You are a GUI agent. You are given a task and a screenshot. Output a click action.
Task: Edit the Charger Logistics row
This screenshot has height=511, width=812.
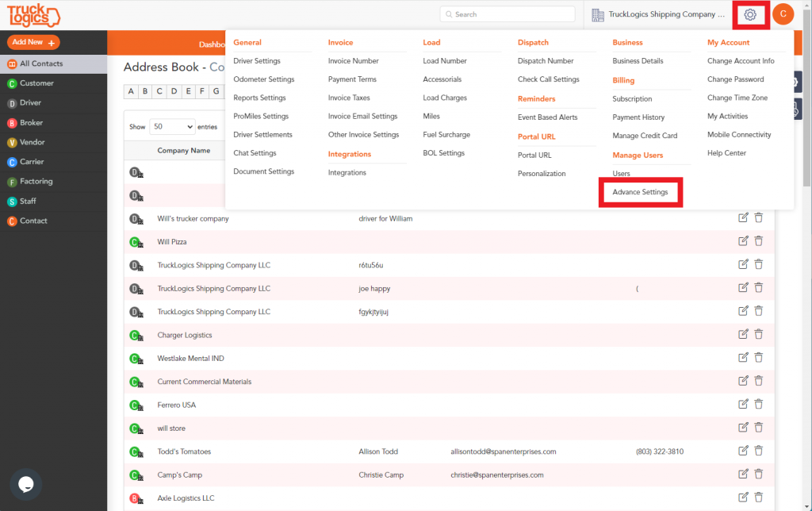tap(743, 334)
